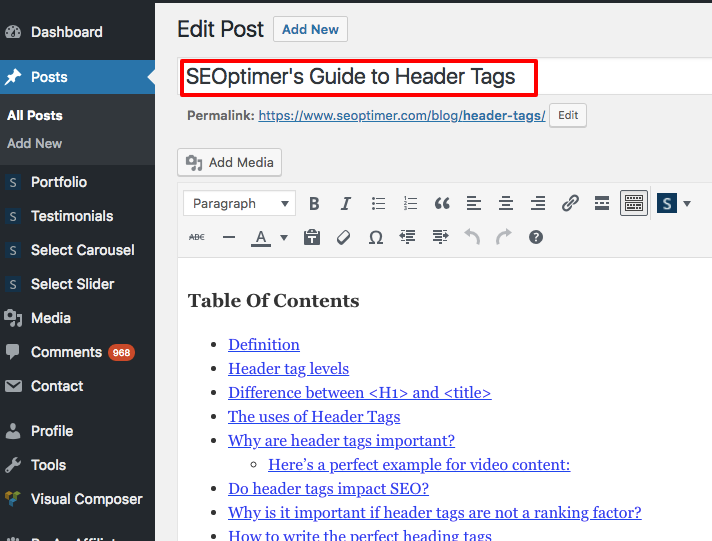
Task: Open the Paragraph format dropdown
Action: 239,203
